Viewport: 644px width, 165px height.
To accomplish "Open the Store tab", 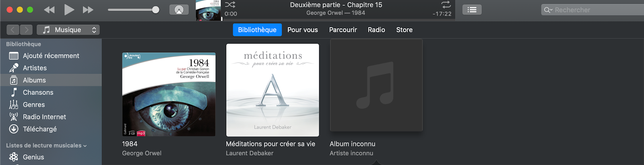I will (404, 29).
